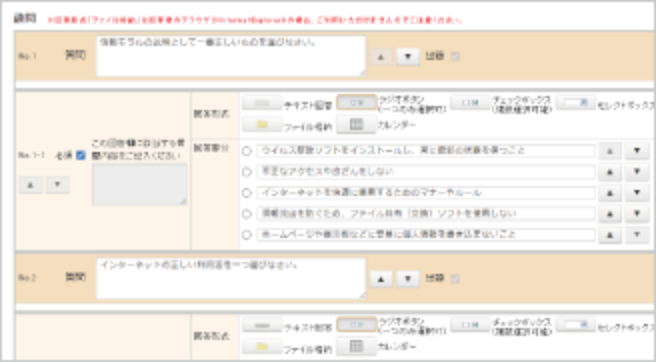The height and width of the screenshot is (362, 656).
Task: Select the third radio option about Internet manners
Action: [247, 193]
